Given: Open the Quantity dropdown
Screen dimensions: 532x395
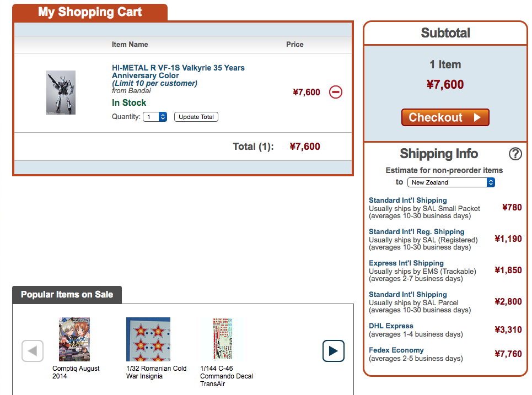Looking at the screenshot, I should point(155,117).
